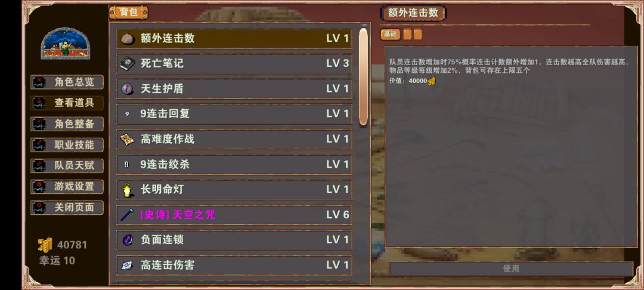Click the purple chain ring icon for 负面连锁
644x290 pixels.
(128, 240)
